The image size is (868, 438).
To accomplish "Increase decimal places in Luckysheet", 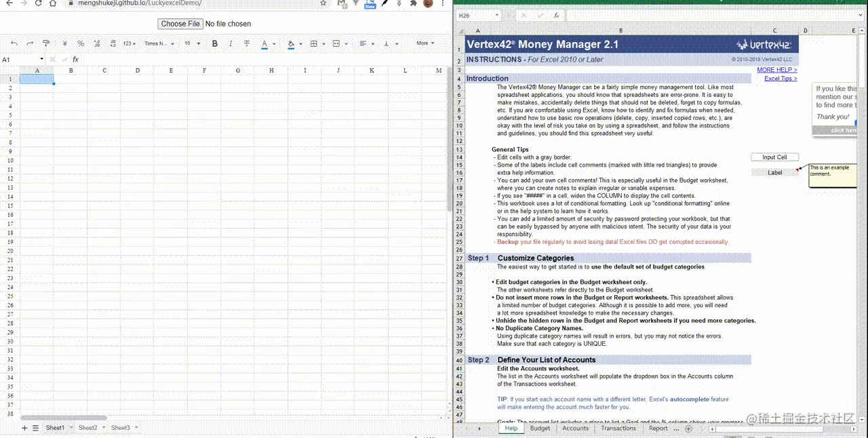I will click(x=113, y=43).
